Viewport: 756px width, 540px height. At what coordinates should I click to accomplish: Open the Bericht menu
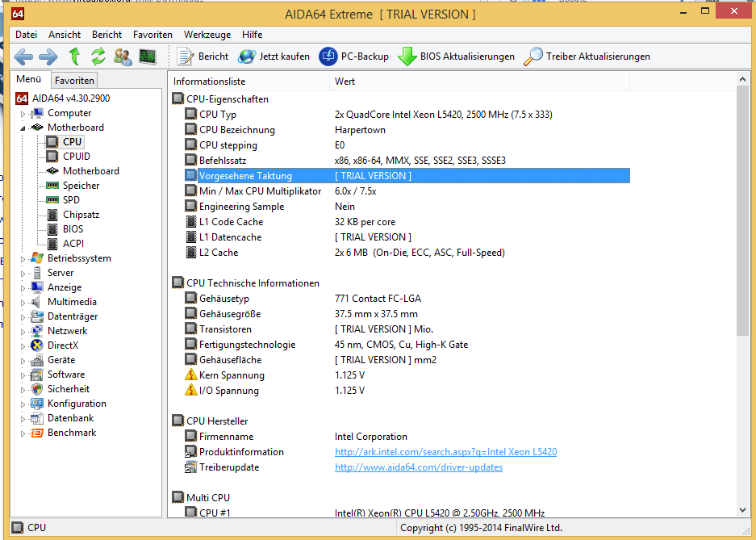click(x=107, y=35)
